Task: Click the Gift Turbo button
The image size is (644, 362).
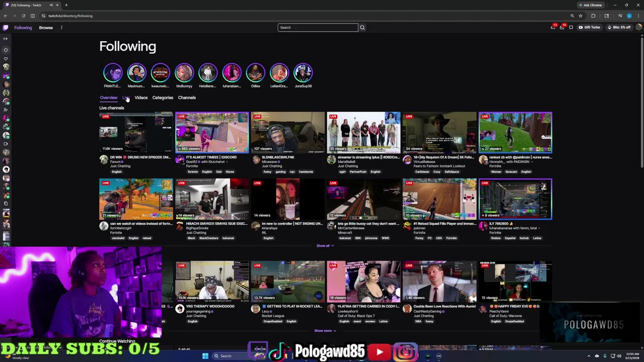Action: [589, 27]
